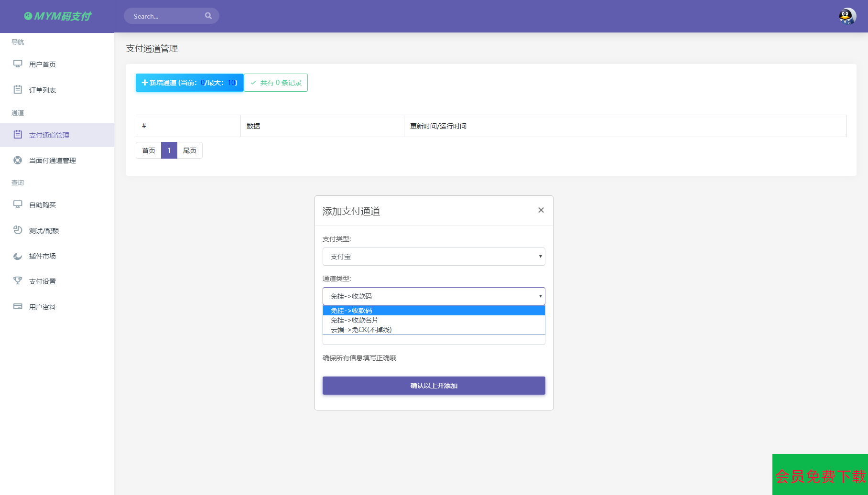Click the search magnifier icon
Image resolution: width=868 pixels, height=495 pixels.
click(x=208, y=16)
